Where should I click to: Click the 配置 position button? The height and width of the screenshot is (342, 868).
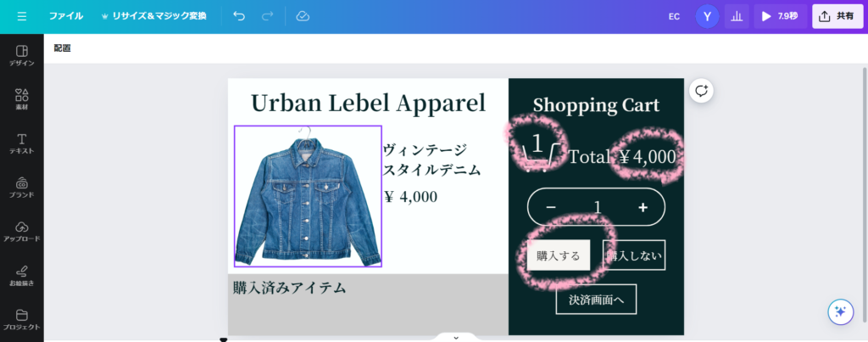pyautogui.click(x=62, y=48)
